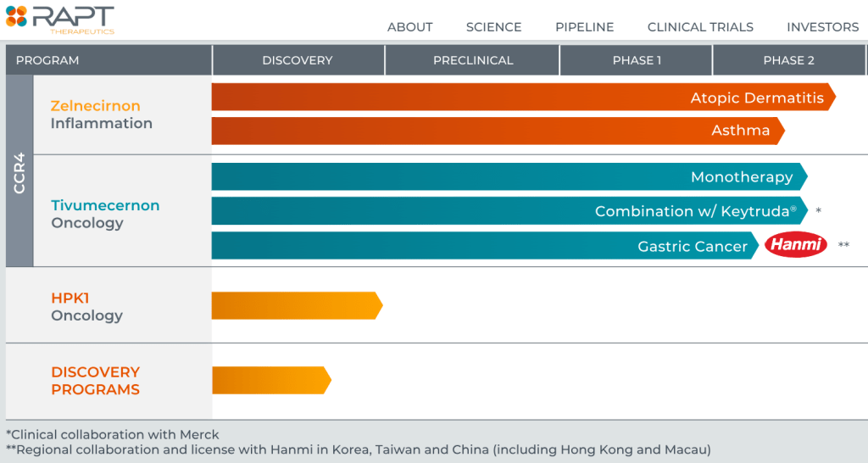Click the HPK1 discovery-stage orange bar
This screenshot has height=463, width=868.
click(295, 305)
